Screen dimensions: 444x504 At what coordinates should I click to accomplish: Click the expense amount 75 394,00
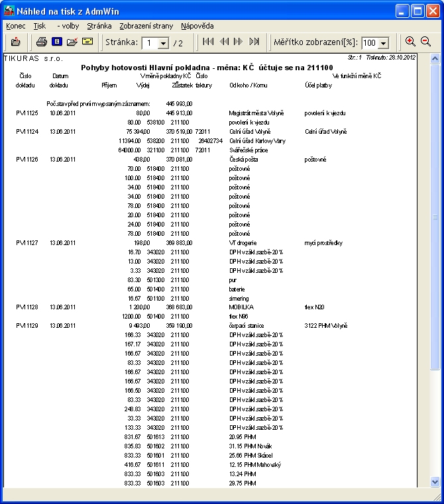(x=138, y=132)
